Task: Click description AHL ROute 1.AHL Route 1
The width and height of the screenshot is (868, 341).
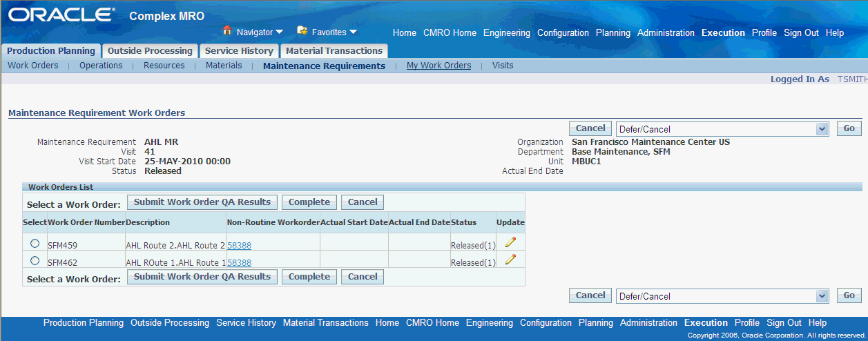Action: pos(175,262)
